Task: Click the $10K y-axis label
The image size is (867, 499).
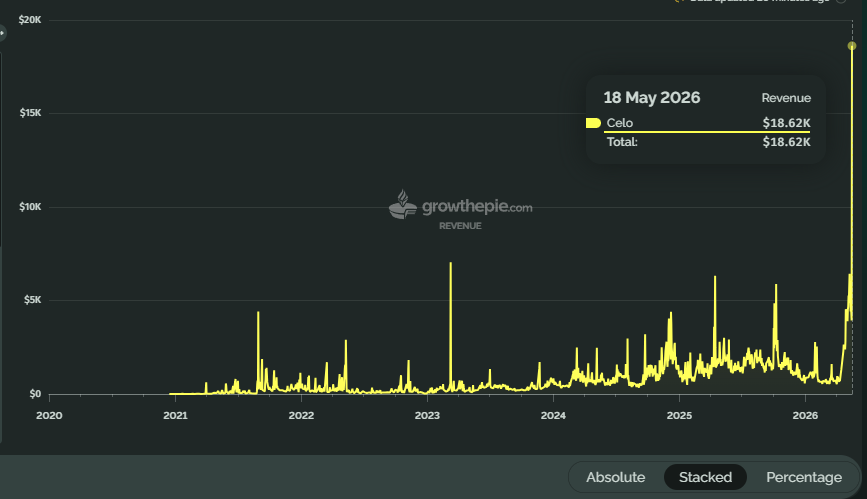Action: (30, 207)
